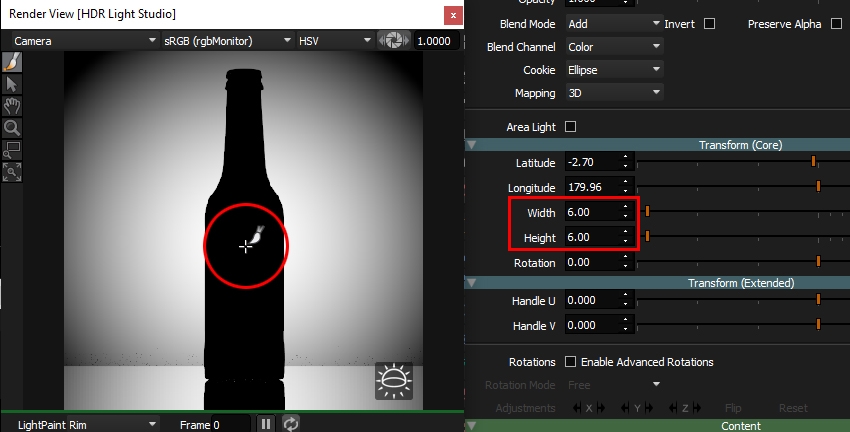Click the Latitude value field
The width and height of the screenshot is (850, 432).
(x=591, y=162)
